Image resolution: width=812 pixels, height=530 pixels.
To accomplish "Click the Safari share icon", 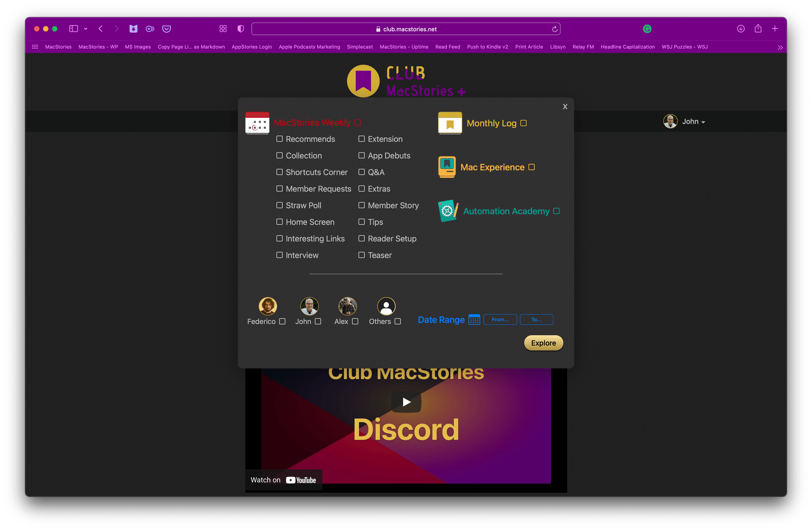I will point(758,28).
